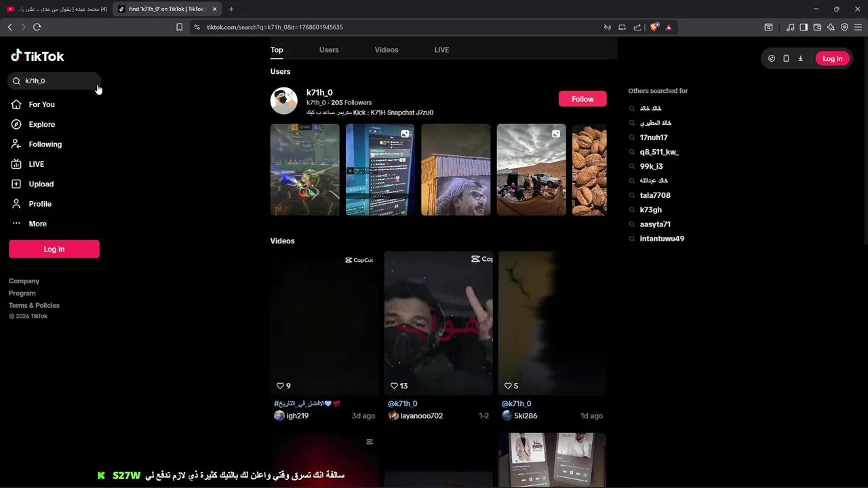Open the Brave Wallet icon

tap(817, 27)
